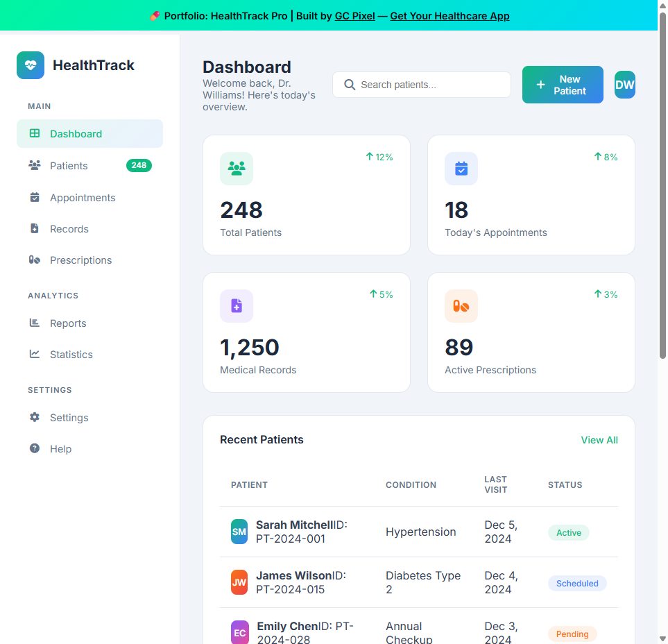Click the Statistics trend-line icon
This screenshot has width=668, height=644.
[x=34, y=354]
